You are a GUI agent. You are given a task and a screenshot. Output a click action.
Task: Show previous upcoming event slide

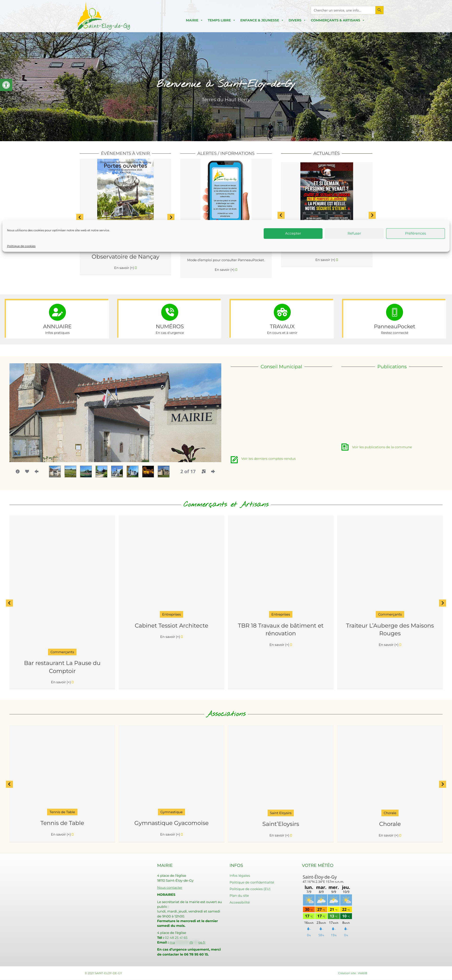(x=80, y=217)
